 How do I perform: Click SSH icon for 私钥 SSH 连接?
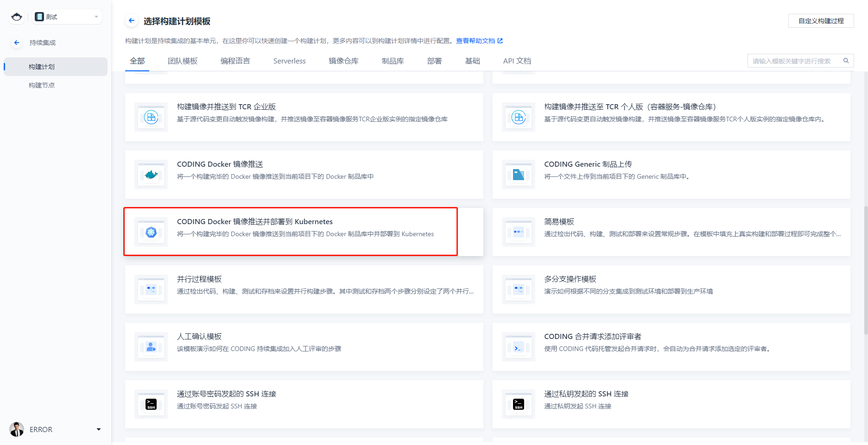point(519,404)
